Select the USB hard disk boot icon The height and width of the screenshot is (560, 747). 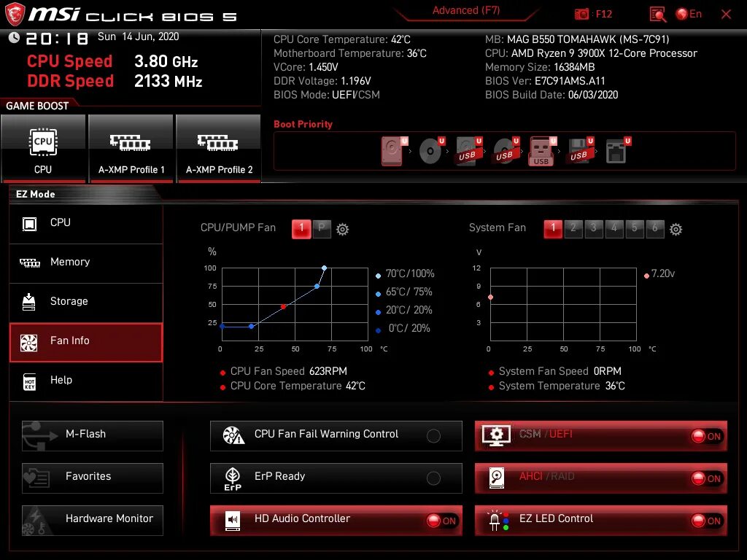click(469, 151)
